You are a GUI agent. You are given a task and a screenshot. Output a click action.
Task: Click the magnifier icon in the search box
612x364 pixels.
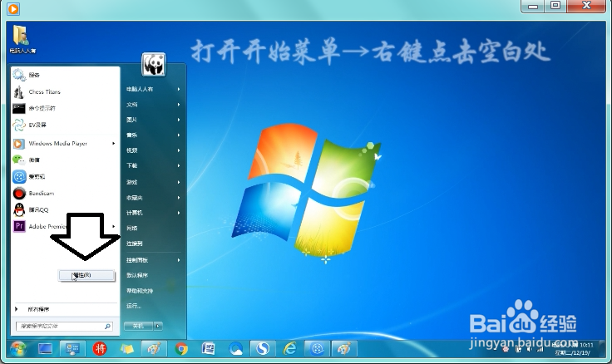click(x=107, y=326)
